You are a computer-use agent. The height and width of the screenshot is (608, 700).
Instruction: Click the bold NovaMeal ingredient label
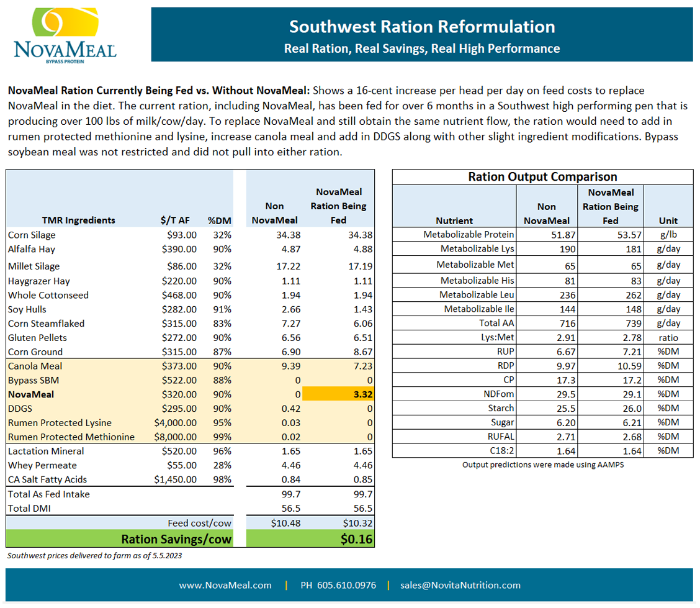coord(31,394)
